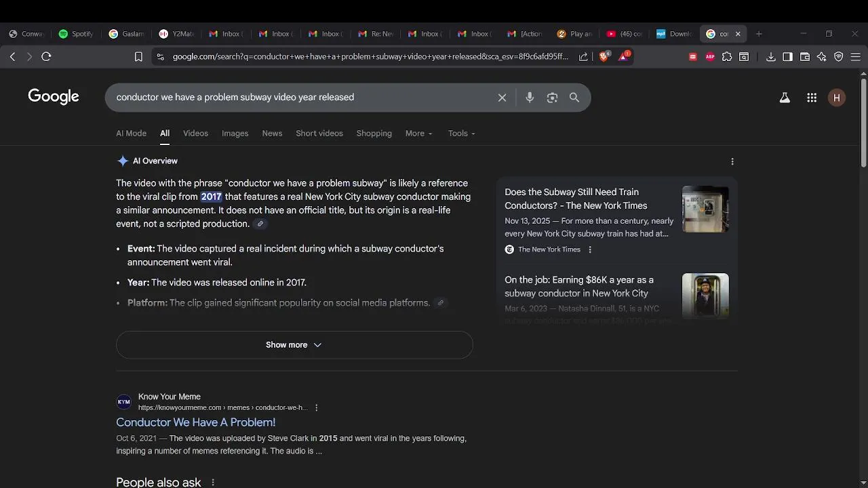Select the News results tab
Viewport: 868px width, 488px height.
pyautogui.click(x=272, y=134)
